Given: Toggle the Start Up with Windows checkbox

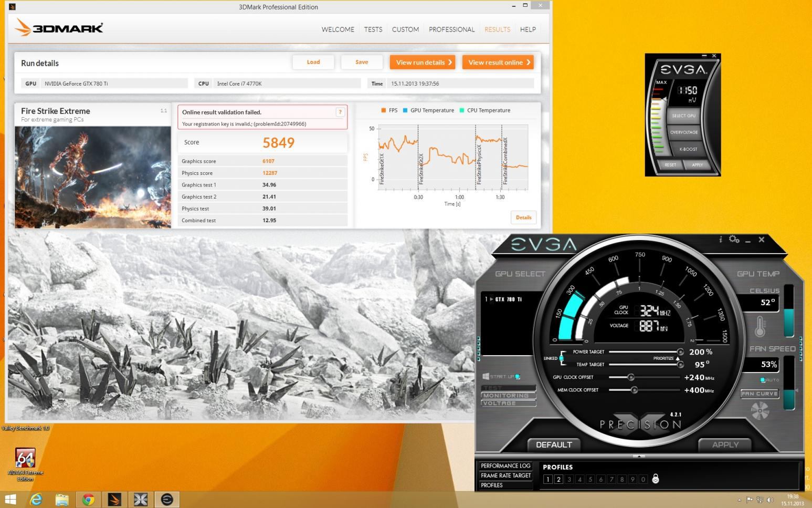Looking at the screenshot, I should click(x=518, y=376).
